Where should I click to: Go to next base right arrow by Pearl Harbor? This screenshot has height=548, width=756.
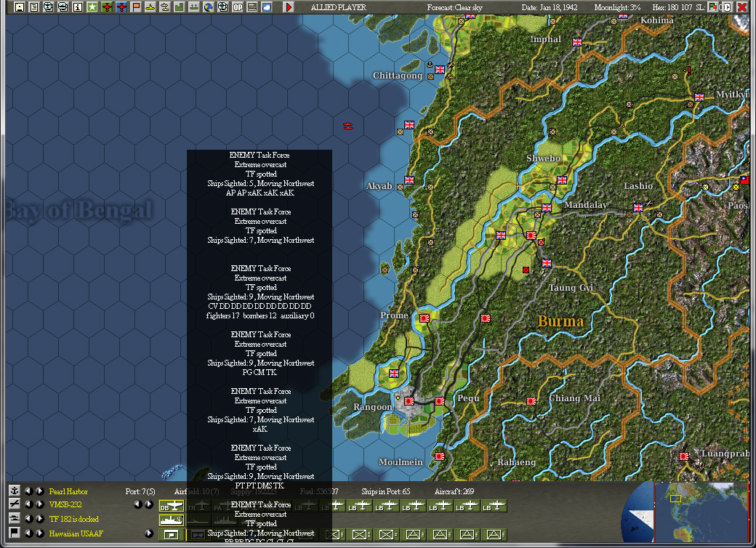(40, 491)
